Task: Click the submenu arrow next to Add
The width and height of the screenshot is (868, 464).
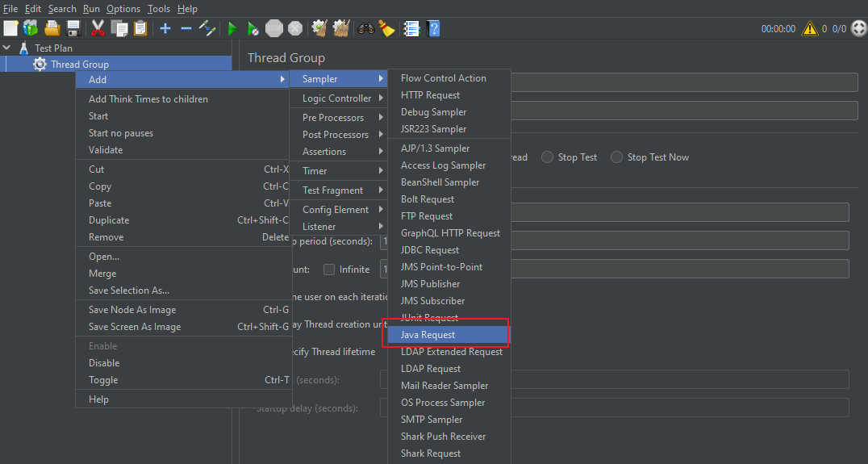Action: pyautogui.click(x=283, y=79)
